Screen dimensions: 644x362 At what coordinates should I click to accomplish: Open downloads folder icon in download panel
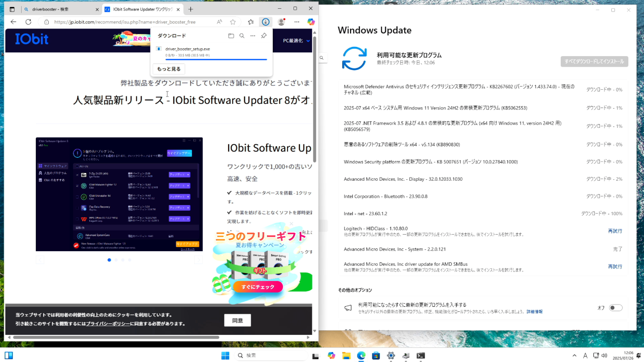[x=231, y=35]
